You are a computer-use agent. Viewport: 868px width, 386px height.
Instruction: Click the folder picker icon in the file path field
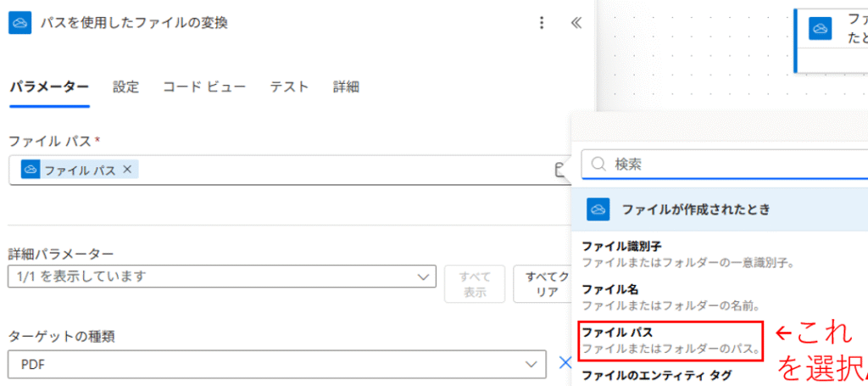click(x=559, y=171)
